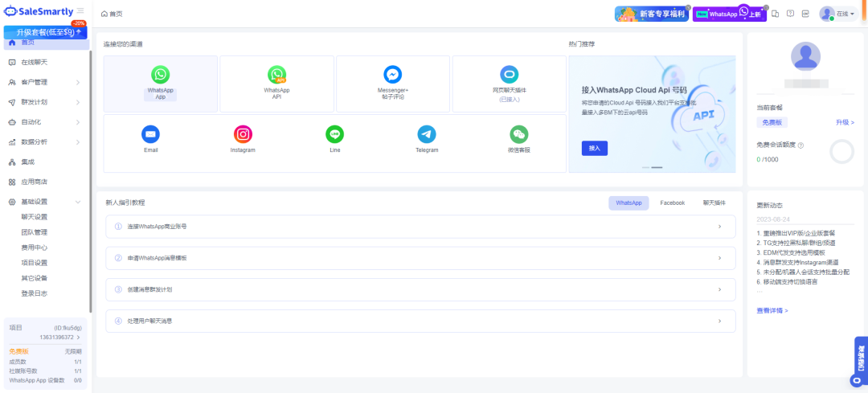Connect the Telegram channel icon
The width and height of the screenshot is (868, 393).
coord(427,134)
